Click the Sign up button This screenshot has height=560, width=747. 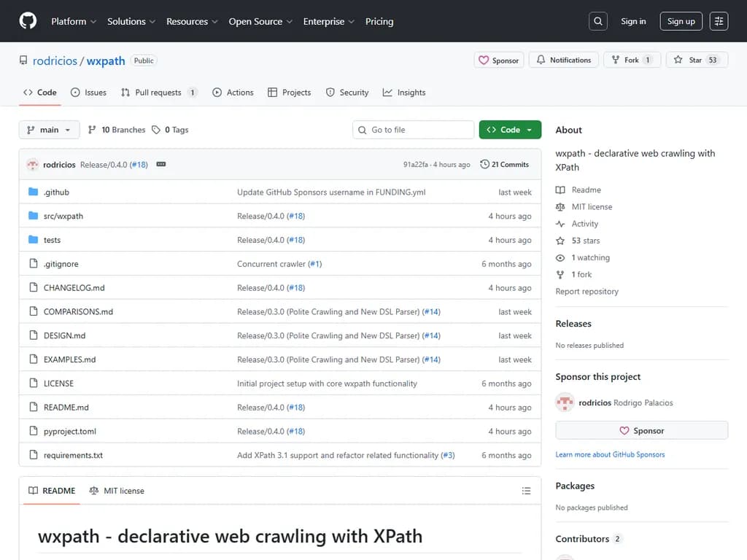pos(681,21)
